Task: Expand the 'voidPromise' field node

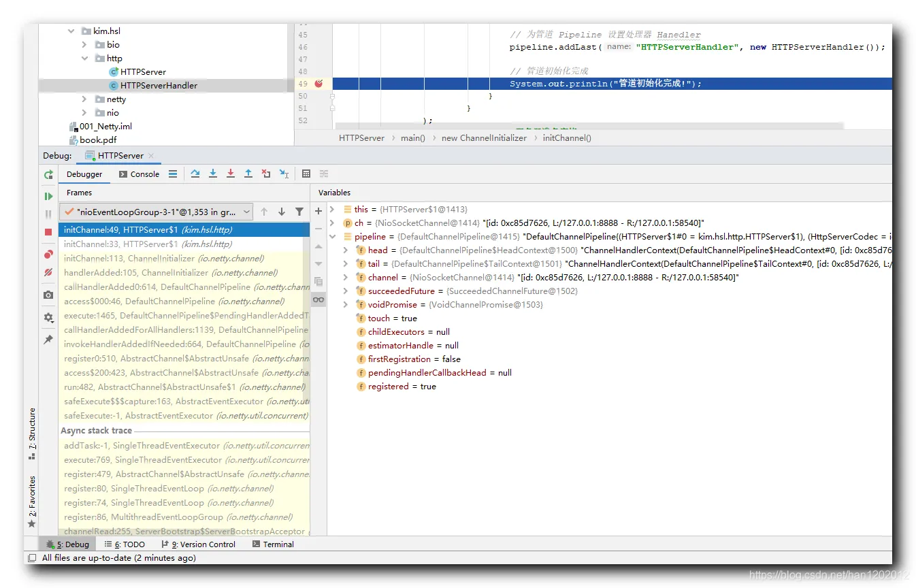Action: pos(346,305)
